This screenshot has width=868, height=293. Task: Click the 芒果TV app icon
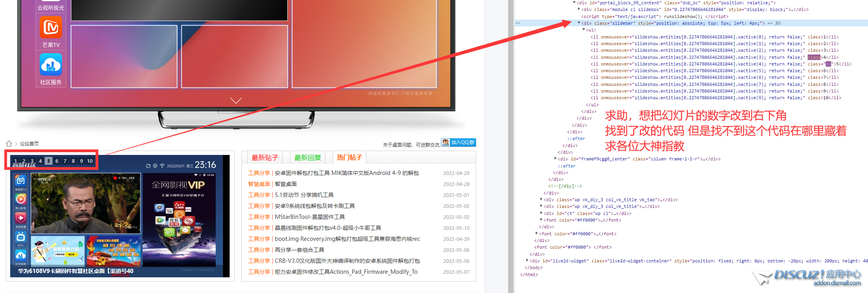51,28
